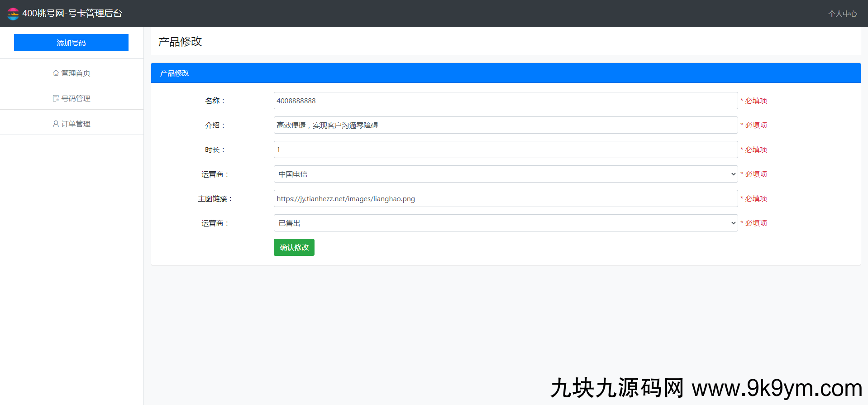Screen dimensions: 868x405
Task: Click the home icon beside 管理首页
Action: click(x=56, y=73)
